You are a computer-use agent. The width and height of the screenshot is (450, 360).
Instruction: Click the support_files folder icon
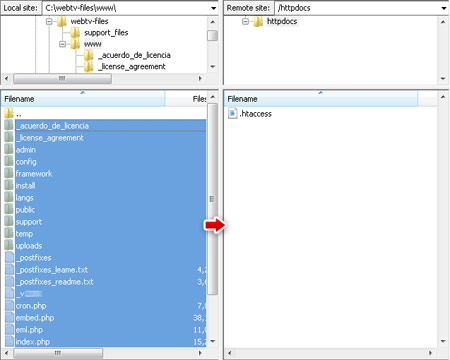[75, 33]
